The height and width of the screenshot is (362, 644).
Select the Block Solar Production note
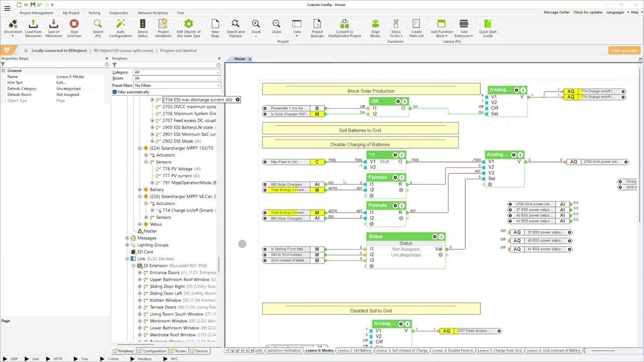(x=371, y=90)
